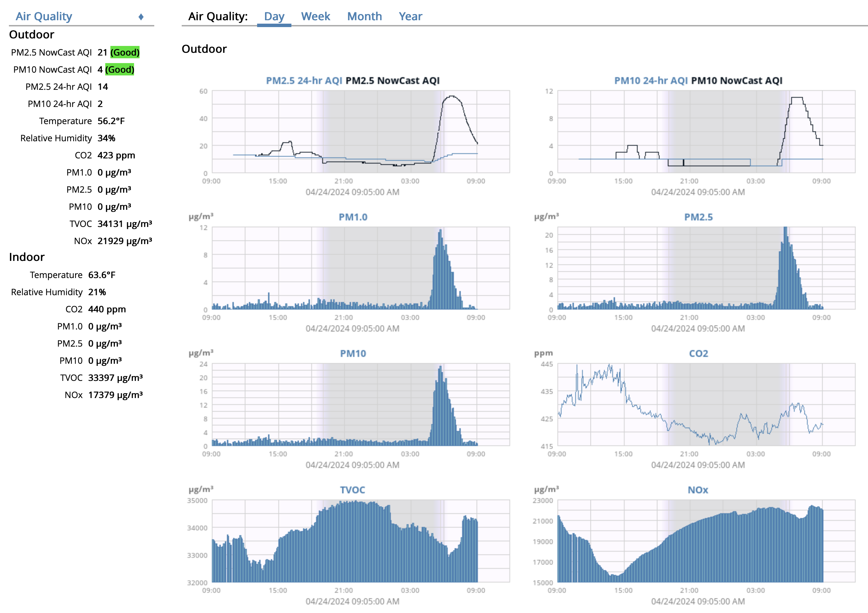This screenshot has height=613, width=868.
Task: Select PM10 NowCast AQI chart legend label
Action: coord(737,81)
